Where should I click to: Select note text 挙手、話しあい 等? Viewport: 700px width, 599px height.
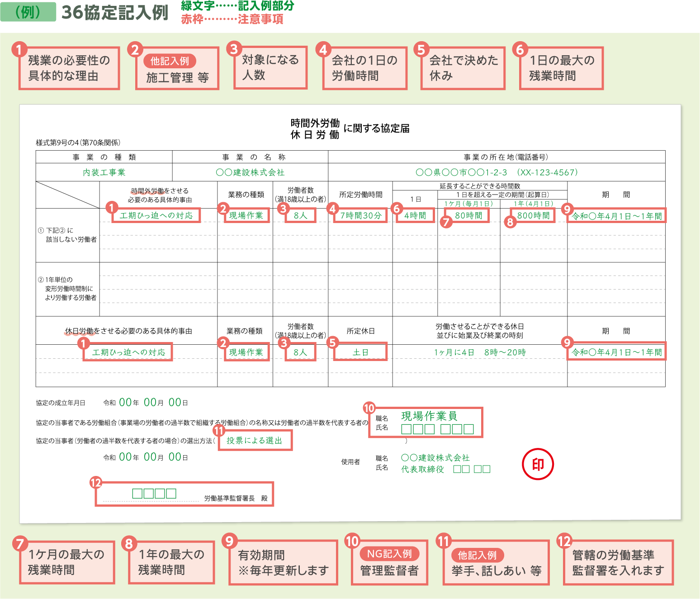[x=496, y=571]
